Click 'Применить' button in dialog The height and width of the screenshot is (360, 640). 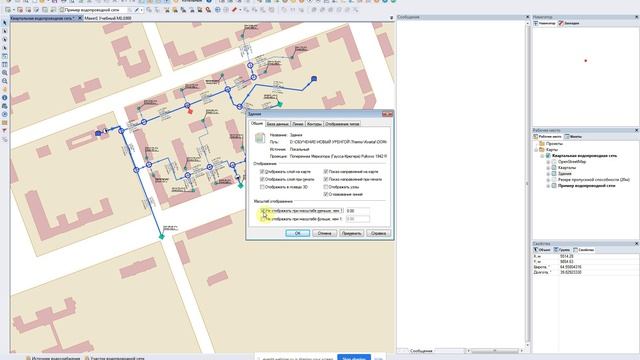[x=351, y=233]
